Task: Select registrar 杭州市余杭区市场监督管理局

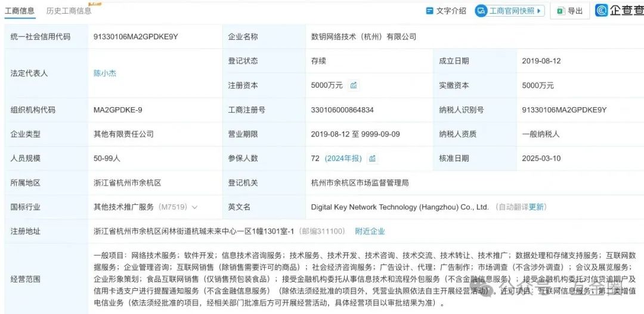Action: (x=360, y=183)
